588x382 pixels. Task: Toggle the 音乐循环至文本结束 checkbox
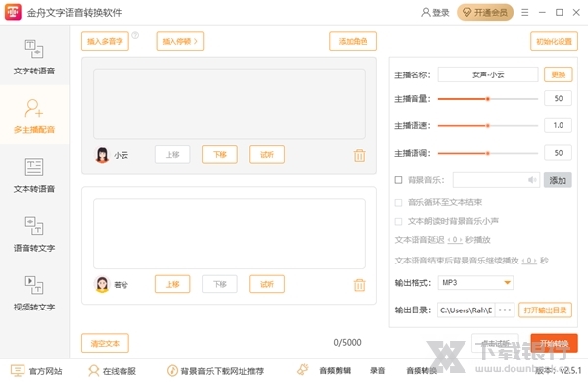pos(398,203)
